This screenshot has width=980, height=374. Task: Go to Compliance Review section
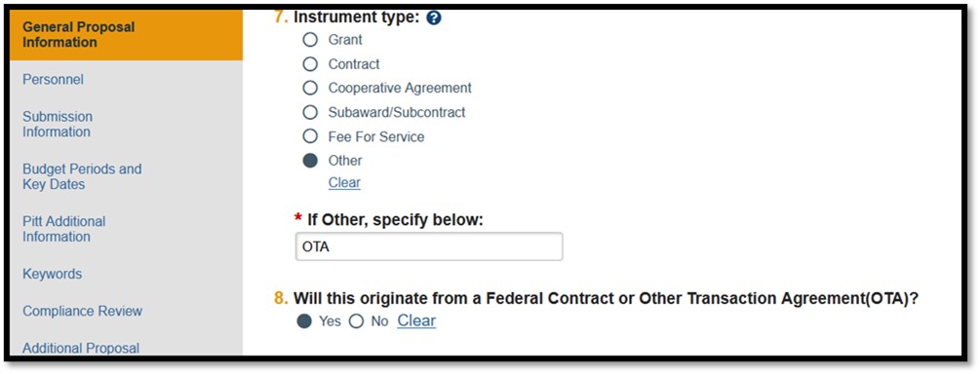[83, 311]
